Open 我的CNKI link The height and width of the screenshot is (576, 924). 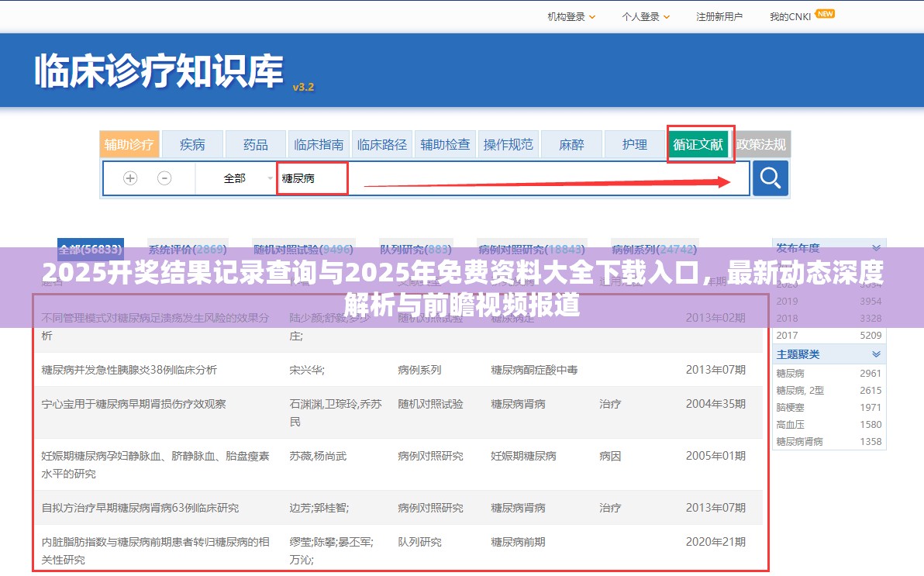(790, 17)
